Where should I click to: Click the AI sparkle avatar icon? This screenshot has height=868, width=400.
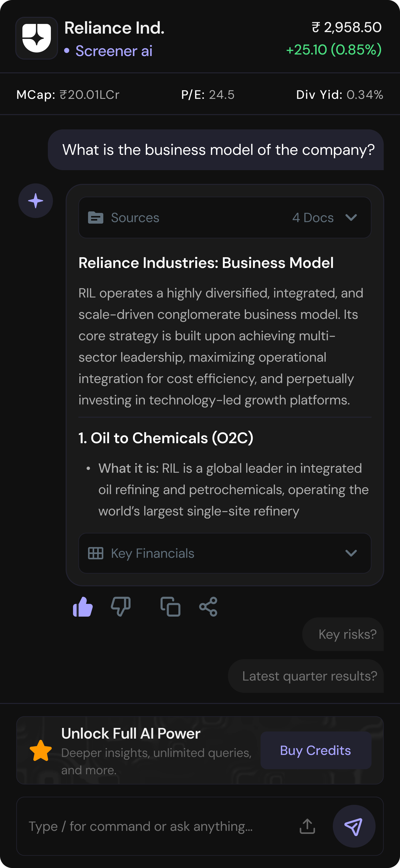pos(35,201)
